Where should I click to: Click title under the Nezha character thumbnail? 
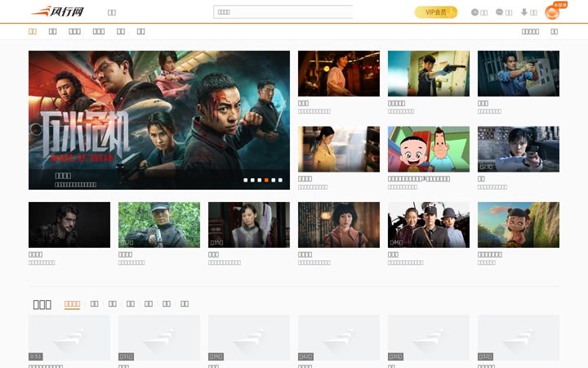(490, 254)
